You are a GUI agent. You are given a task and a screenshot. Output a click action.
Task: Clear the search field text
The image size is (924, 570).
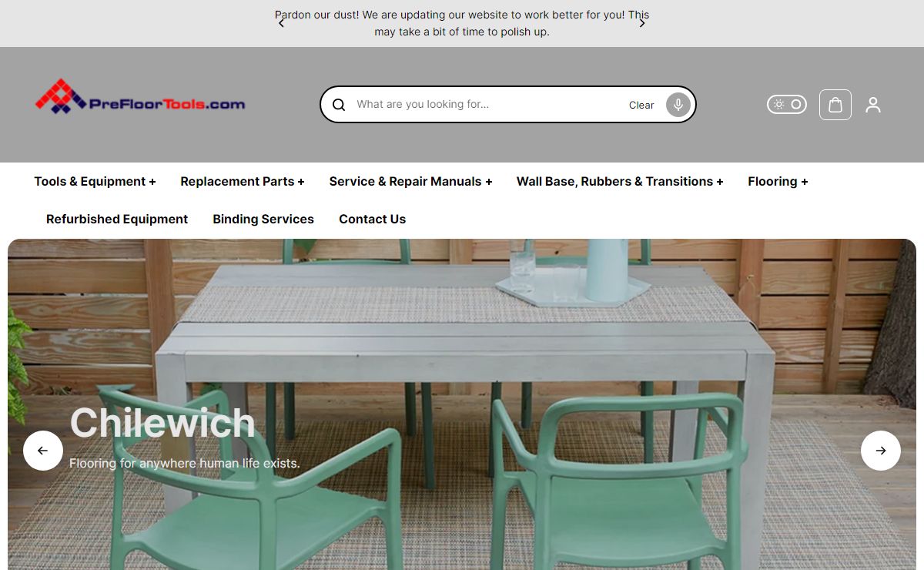[x=641, y=106]
